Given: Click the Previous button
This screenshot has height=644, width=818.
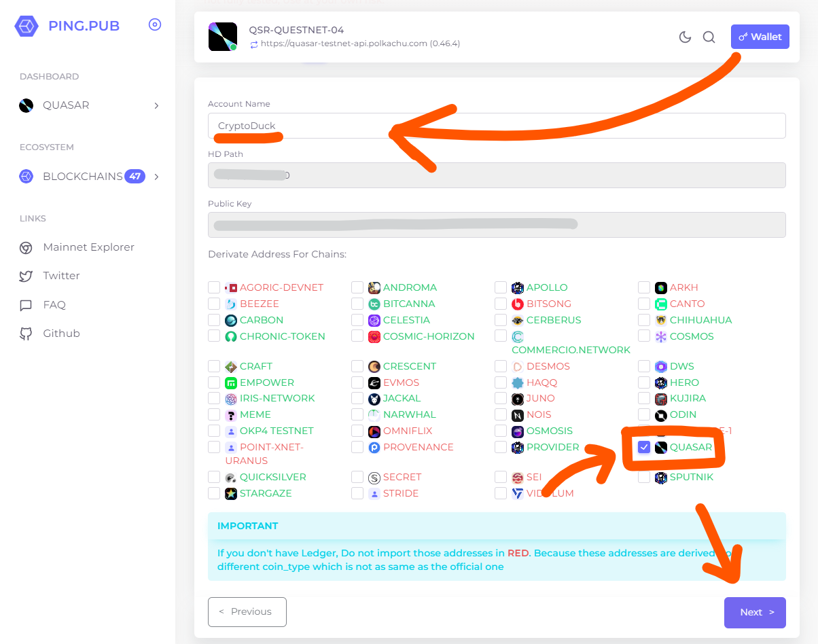Looking at the screenshot, I should (247, 612).
